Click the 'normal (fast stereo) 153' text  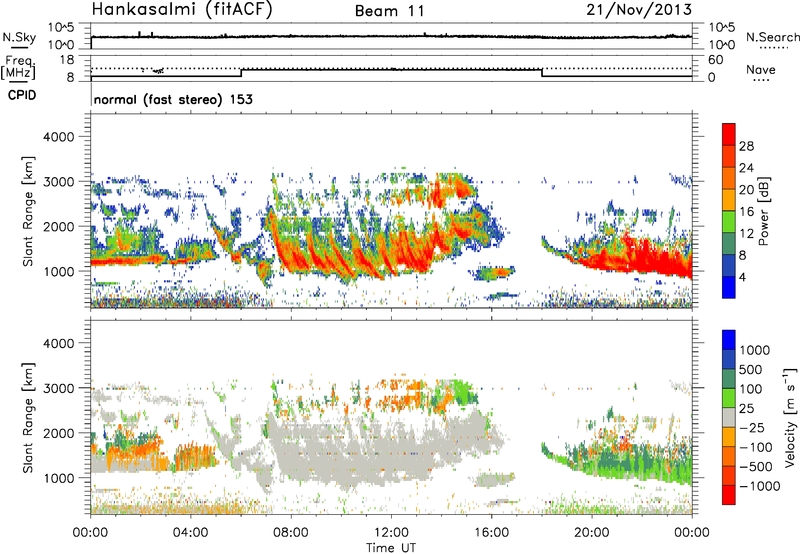[x=173, y=99]
